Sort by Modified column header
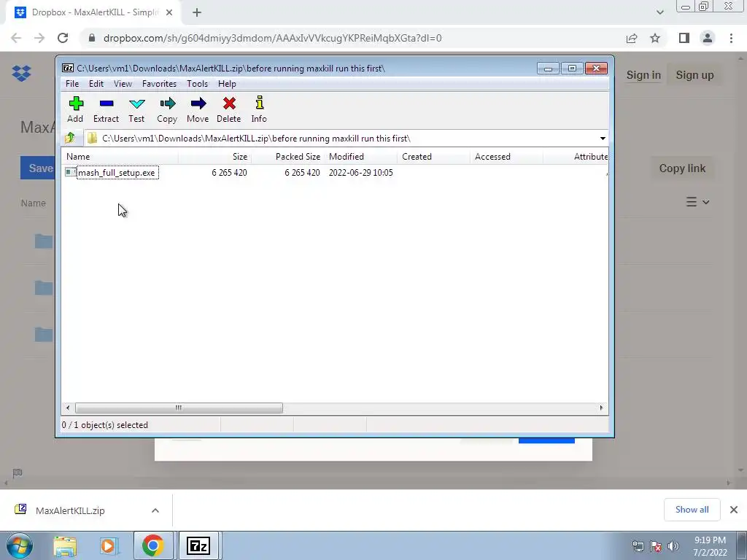 tap(360, 157)
